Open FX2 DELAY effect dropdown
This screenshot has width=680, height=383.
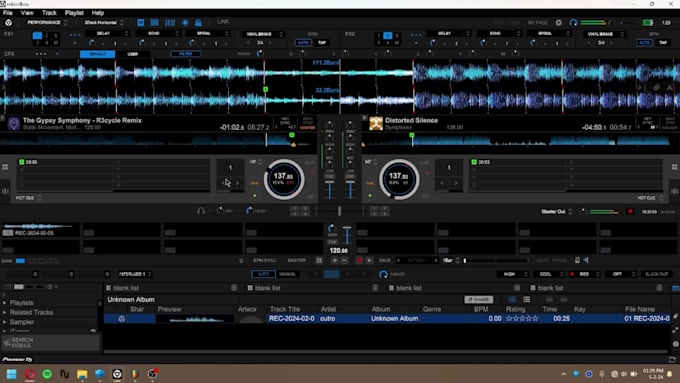448,33
